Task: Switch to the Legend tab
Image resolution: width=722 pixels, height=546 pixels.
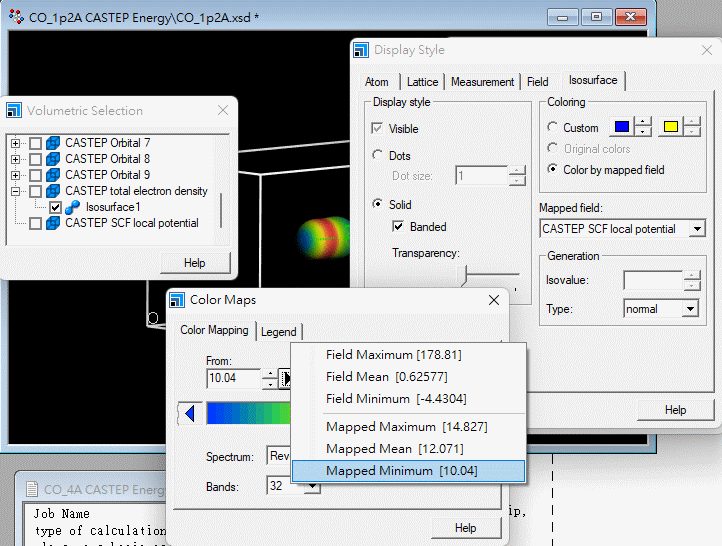Action: (x=279, y=332)
